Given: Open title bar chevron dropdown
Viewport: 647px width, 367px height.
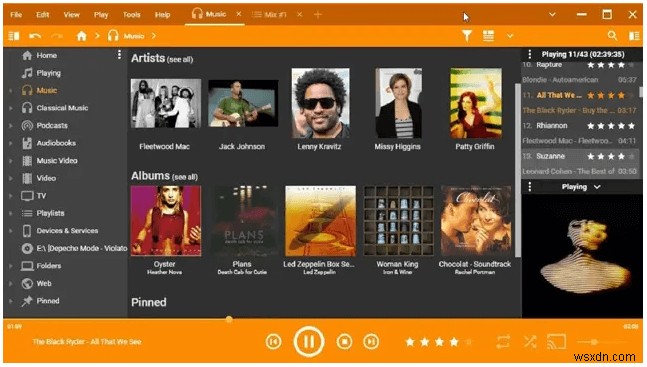Looking at the screenshot, I should click(552, 15).
